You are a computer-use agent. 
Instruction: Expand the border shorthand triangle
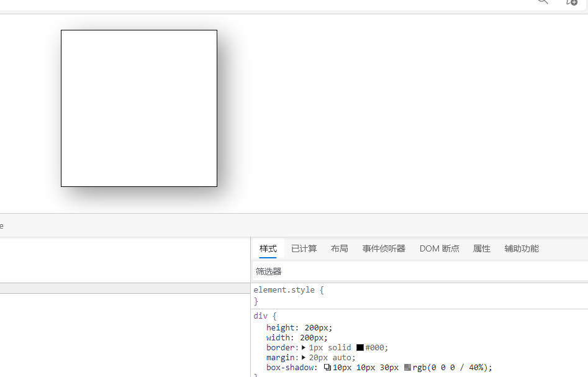304,348
